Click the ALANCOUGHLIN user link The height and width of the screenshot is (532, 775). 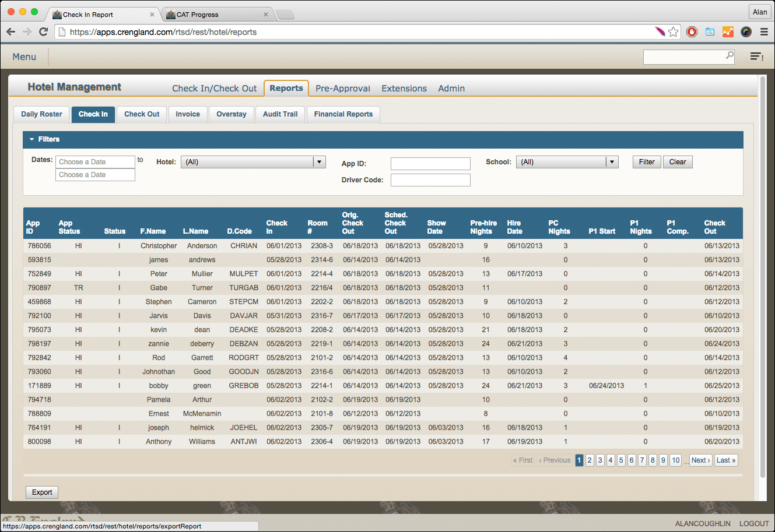pyautogui.click(x=703, y=524)
